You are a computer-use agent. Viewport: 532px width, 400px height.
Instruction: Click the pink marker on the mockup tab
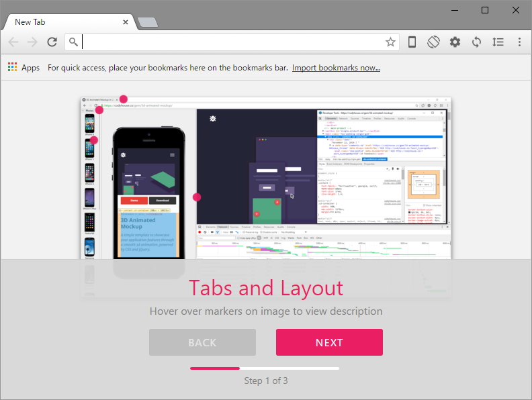tap(124, 99)
